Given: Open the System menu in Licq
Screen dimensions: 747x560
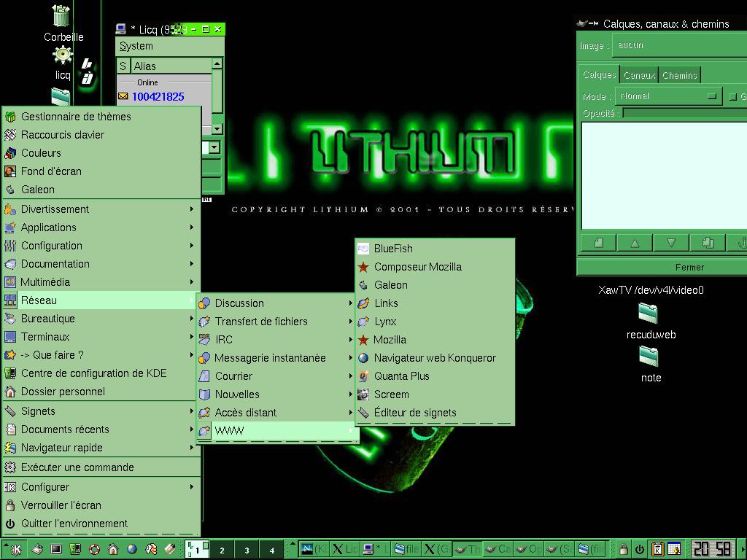Looking at the screenshot, I should click(x=136, y=46).
